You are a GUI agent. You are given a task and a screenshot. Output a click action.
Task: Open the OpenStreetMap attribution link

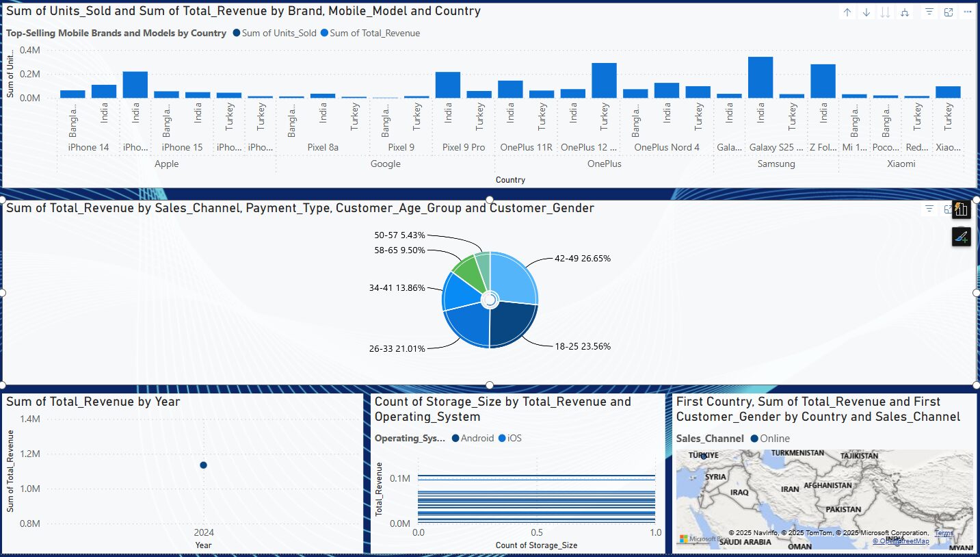(901, 541)
